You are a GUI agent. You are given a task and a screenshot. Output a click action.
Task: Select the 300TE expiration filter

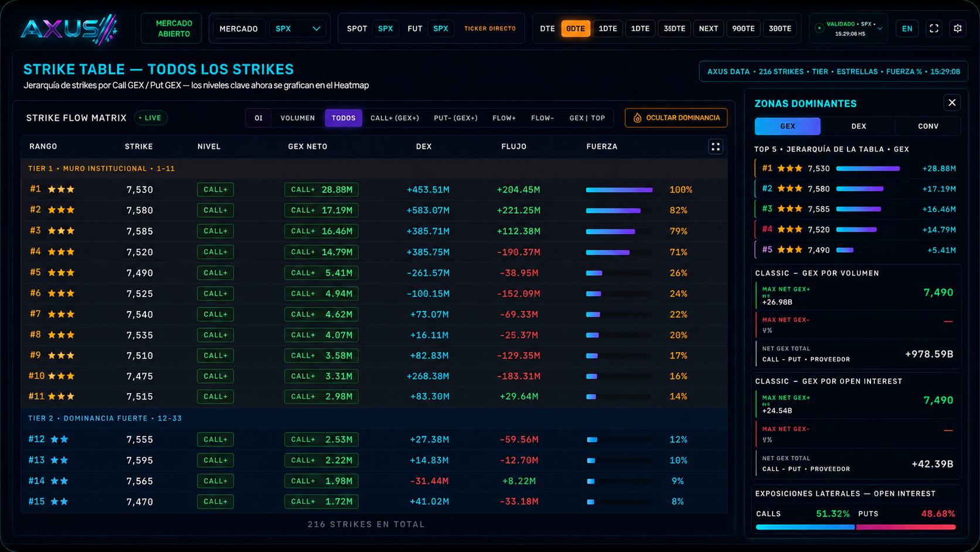pyautogui.click(x=780, y=28)
